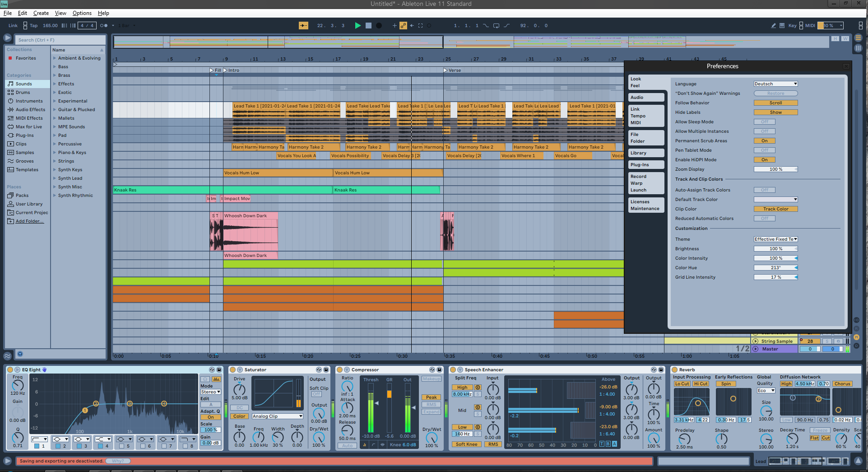Toggle the EQ Eight spectrum analyzer icon
The width and height of the screenshot is (868, 472).
pos(216,379)
